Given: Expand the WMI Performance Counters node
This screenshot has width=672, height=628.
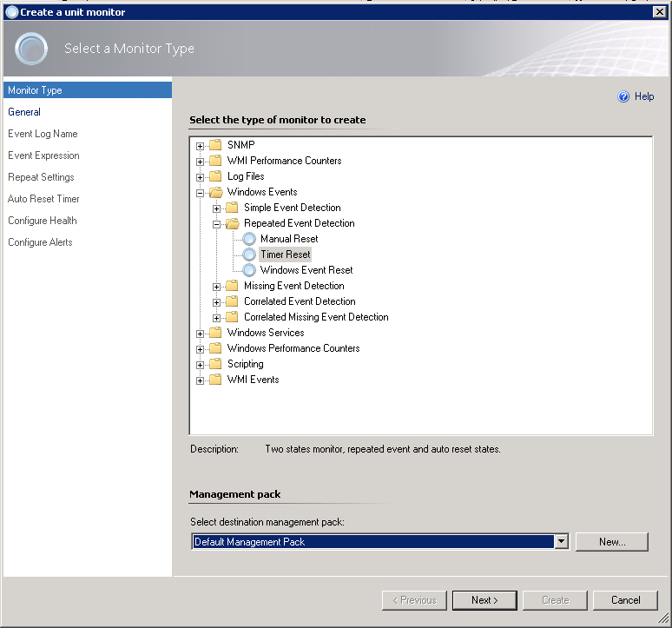Looking at the screenshot, I should (200, 162).
